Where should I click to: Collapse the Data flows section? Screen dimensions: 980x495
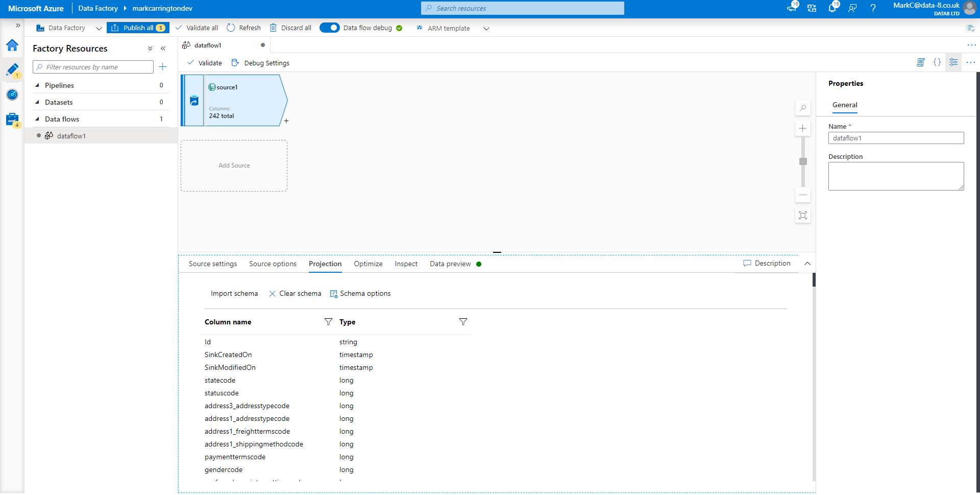tap(37, 119)
